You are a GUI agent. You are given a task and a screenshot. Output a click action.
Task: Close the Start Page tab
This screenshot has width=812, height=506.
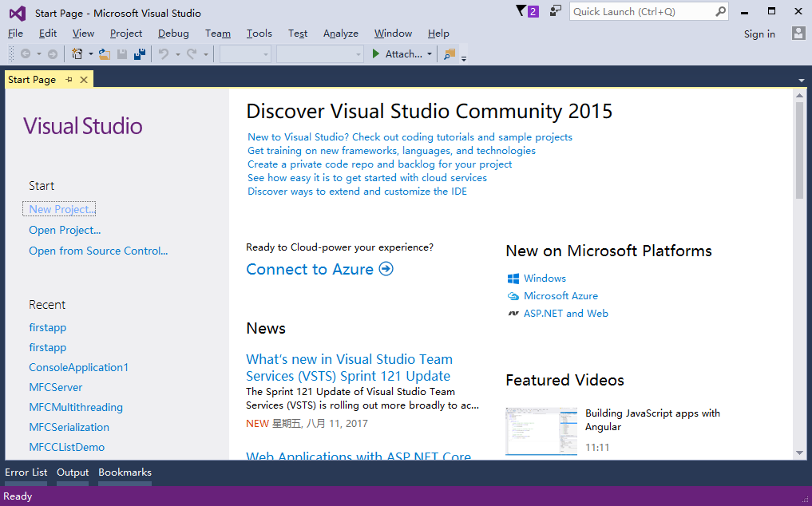tap(84, 79)
